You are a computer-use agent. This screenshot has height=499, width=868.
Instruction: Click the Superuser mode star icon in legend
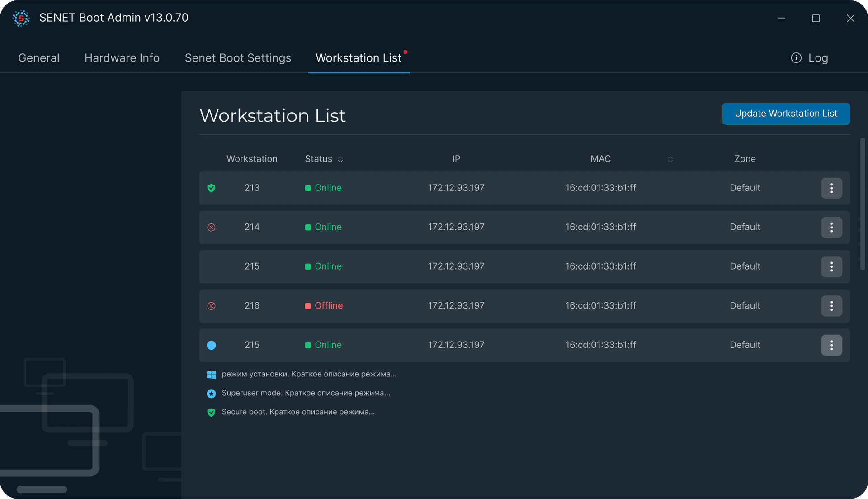[x=211, y=394]
